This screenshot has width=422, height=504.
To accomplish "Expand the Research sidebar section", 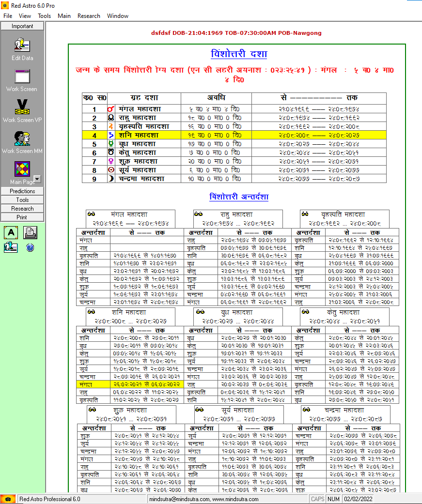I will click(x=22, y=209).
